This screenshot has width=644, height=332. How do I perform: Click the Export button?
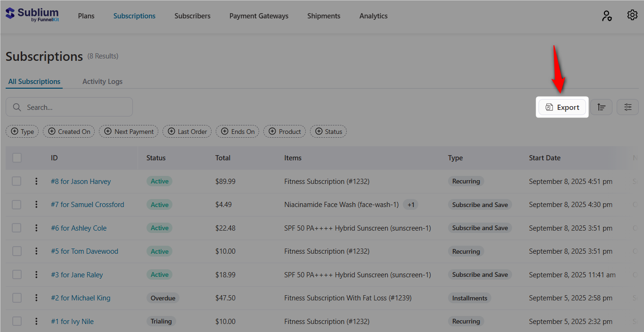coord(562,107)
